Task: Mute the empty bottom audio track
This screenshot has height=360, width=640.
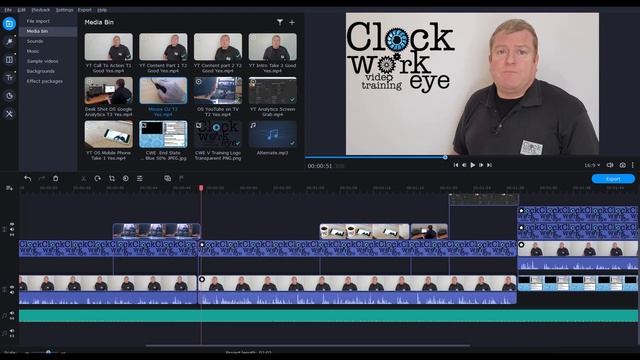Action: click(12, 331)
